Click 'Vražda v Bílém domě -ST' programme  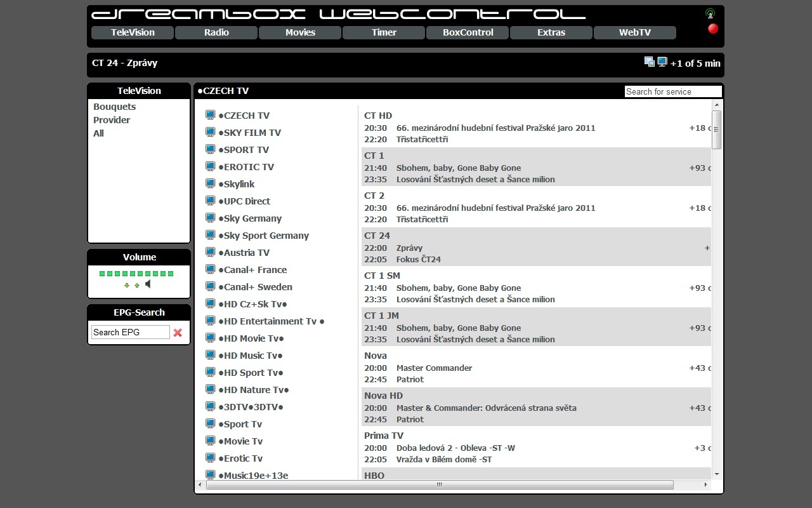[444, 459]
